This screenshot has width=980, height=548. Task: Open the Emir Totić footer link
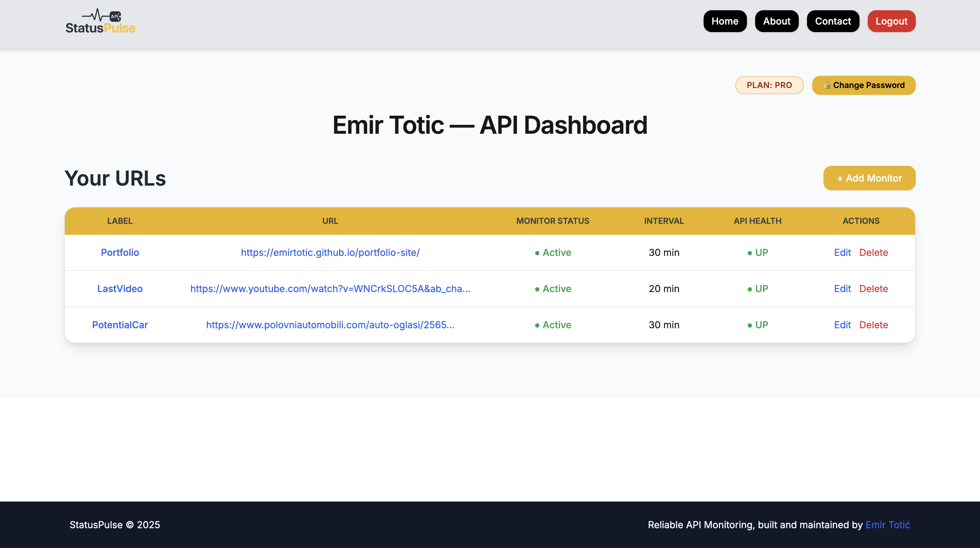pos(888,525)
